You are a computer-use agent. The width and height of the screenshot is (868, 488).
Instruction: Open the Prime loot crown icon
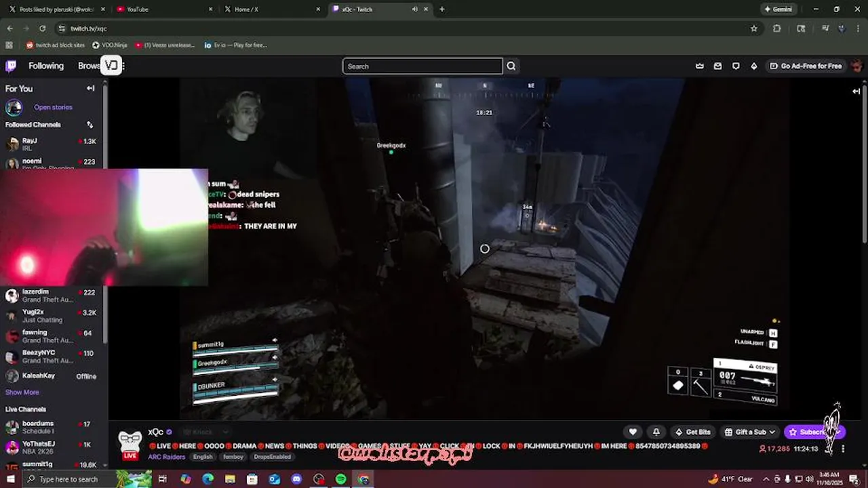[700, 66]
